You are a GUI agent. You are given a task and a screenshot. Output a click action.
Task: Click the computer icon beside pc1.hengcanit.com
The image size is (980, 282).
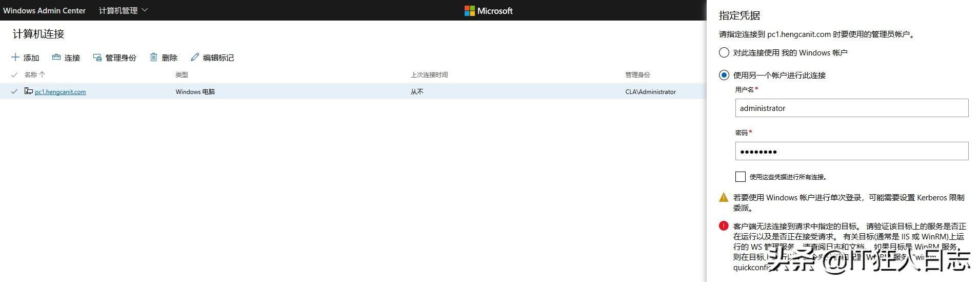[x=29, y=91]
